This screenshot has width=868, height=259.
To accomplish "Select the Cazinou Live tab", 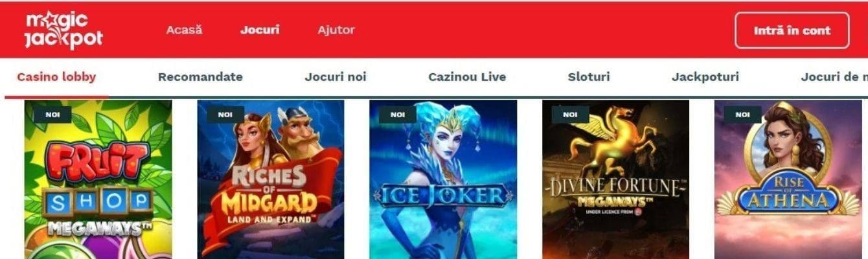I will tap(467, 77).
